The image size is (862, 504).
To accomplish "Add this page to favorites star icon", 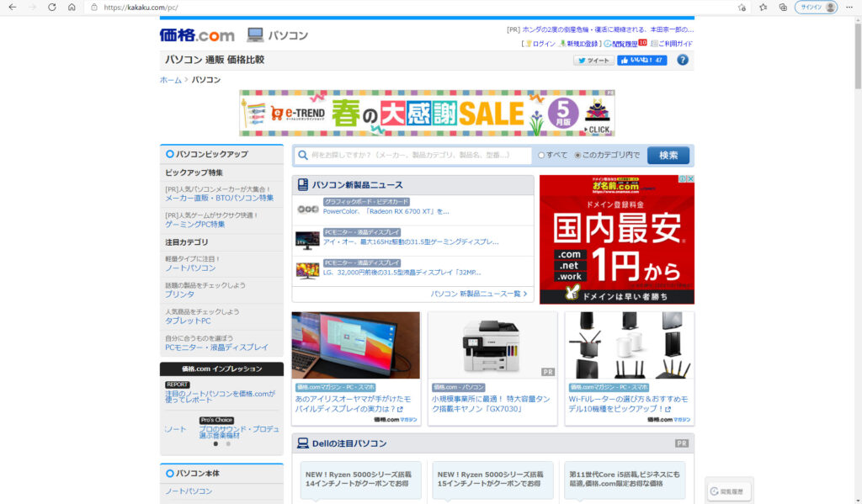I will coord(742,7).
